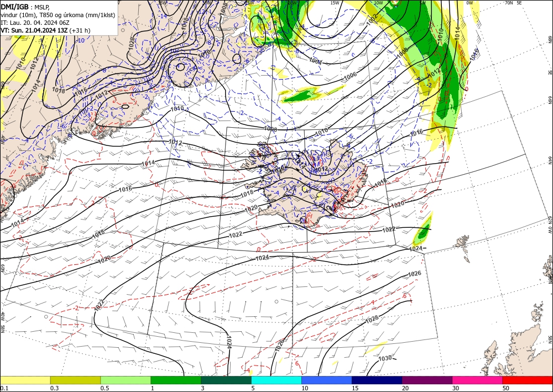
Task: Click the "1030" isobar label
Action: click(385, 358)
